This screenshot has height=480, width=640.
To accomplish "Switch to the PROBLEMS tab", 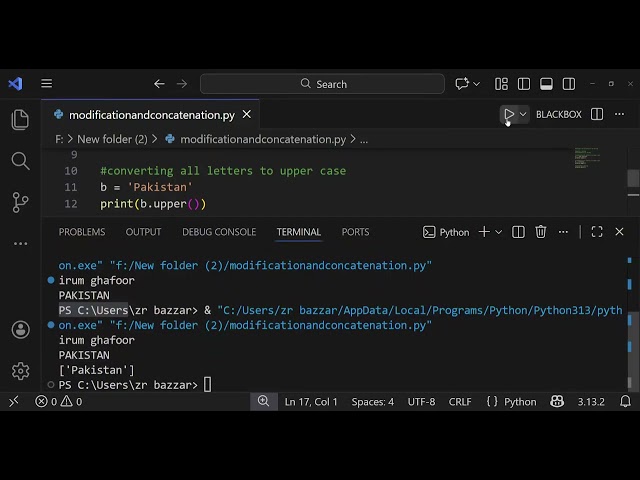I will [82, 232].
